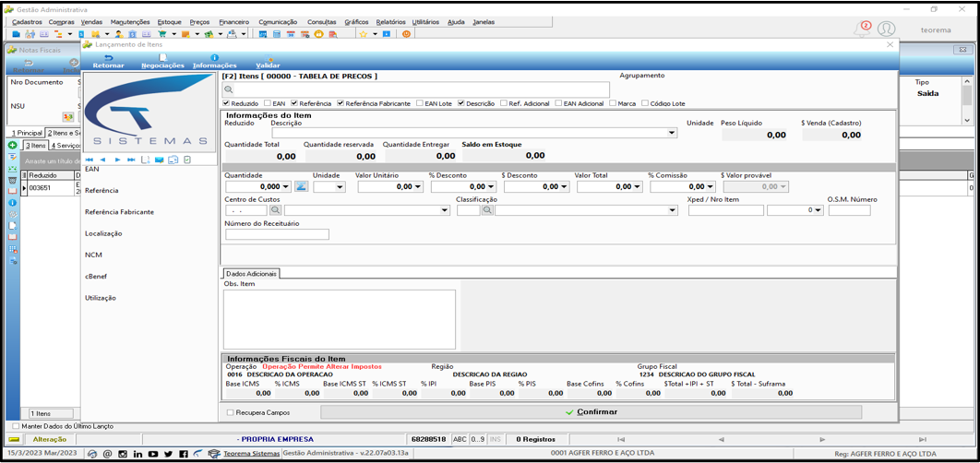Open the Cadastros menu
Image resolution: width=980 pixels, height=463 pixels.
[x=27, y=22]
